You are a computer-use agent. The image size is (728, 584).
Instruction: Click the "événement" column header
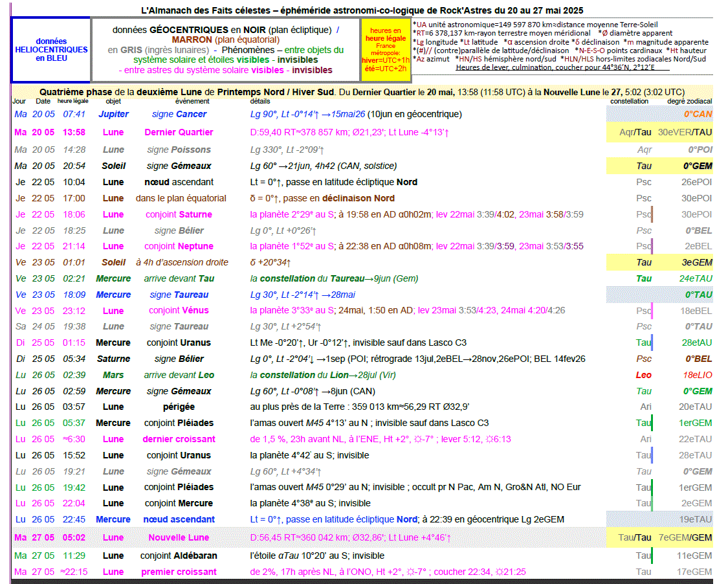192,101
